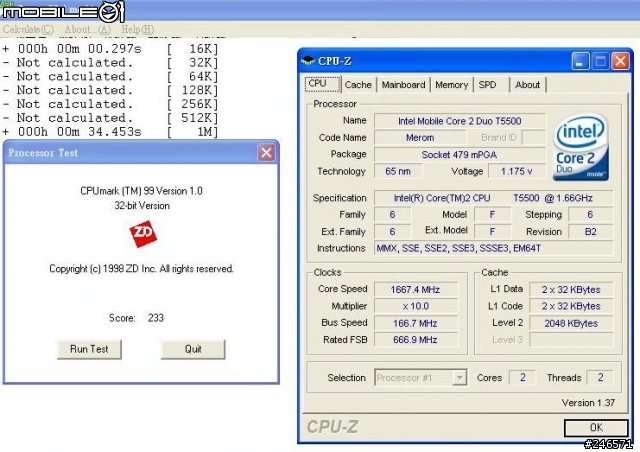Viewport: 640px width, 452px height.
Task: Click the L1 Data value 2 x 32 KBytes
Action: [571, 289]
